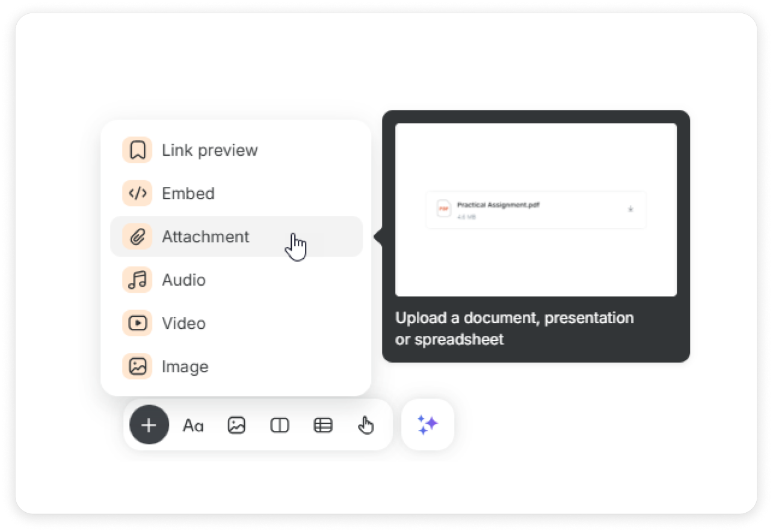Select the pointing hand interactive tool
This screenshot has width=773, height=532.
point(366,426)
